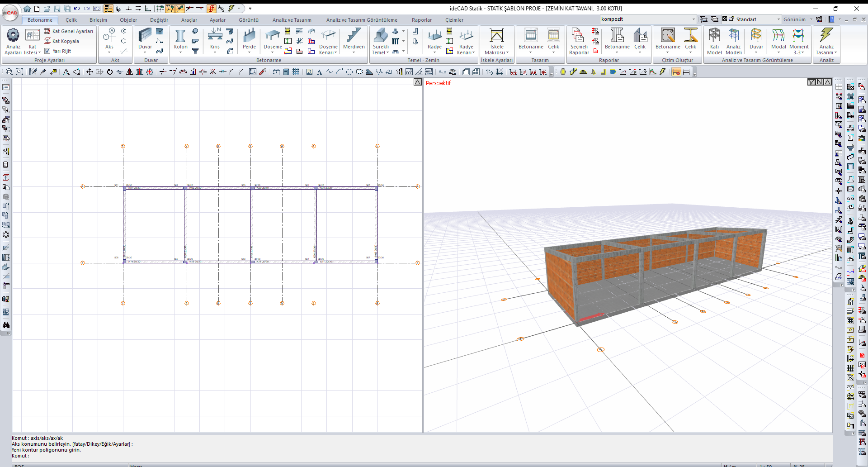This screenshot has width=868, height=467.
Task: Toggle the highlighted list-view quick access button
Action: pos(108,9)
